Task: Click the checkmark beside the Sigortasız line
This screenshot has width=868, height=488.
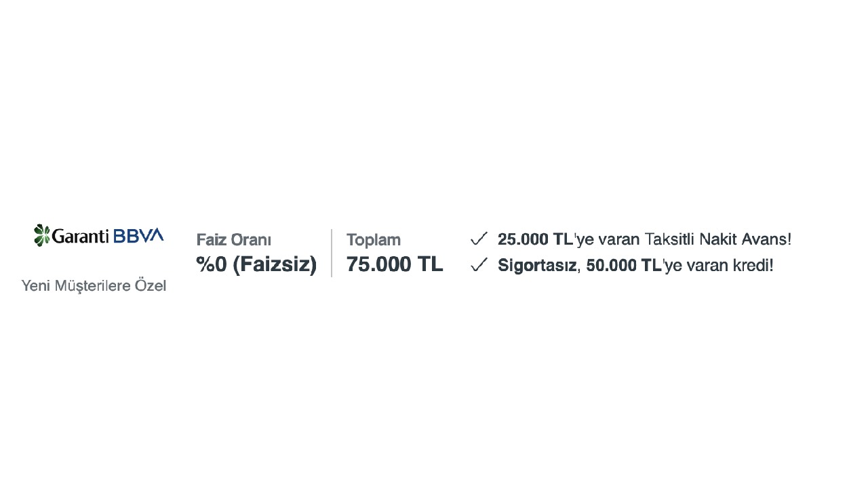Action: 479,265
